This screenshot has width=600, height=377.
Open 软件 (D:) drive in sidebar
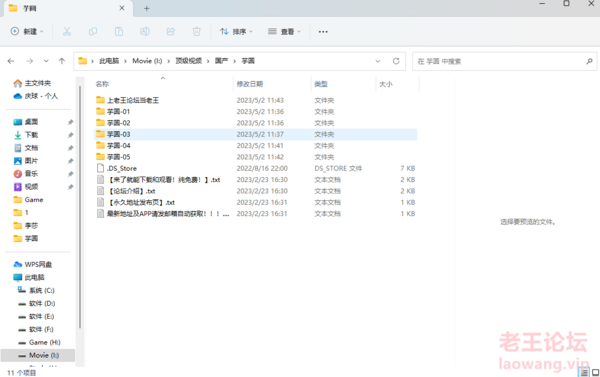coord(36,304)
